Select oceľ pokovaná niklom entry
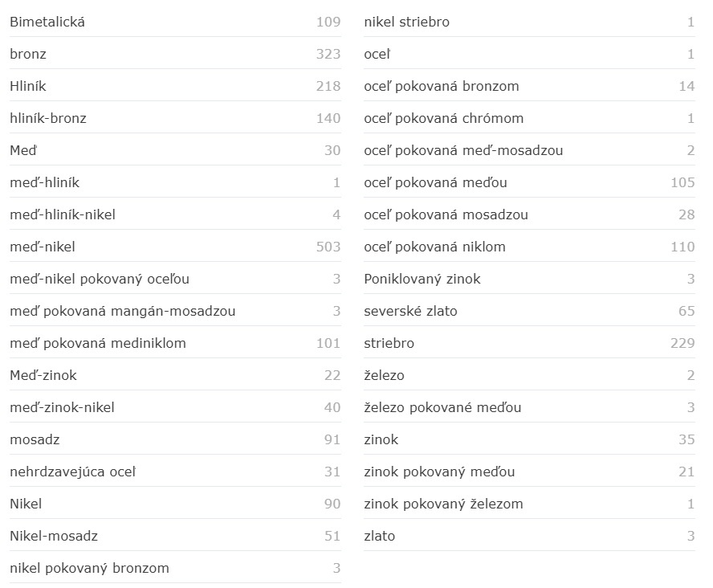Viewport: 713px width, 588px height. click(434, 247)
